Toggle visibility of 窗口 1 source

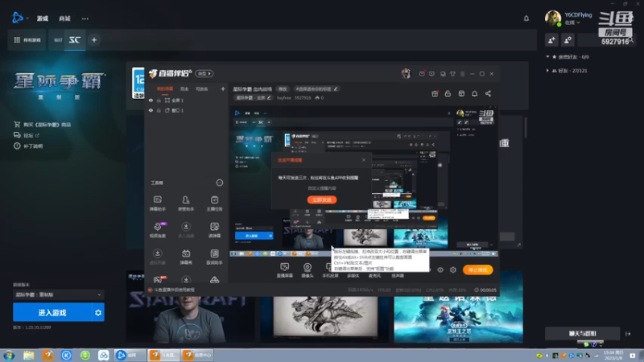[151, 110]
